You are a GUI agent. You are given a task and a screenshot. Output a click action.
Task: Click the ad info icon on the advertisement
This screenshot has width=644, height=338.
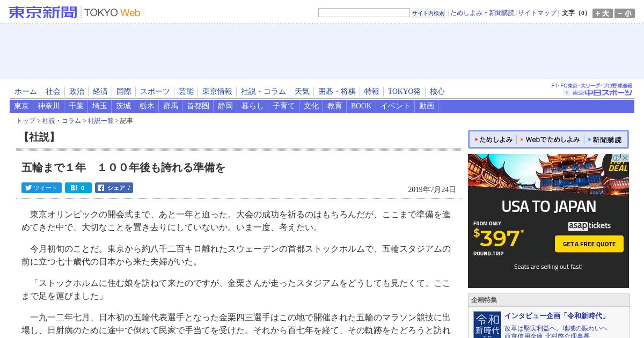[616, 158]
